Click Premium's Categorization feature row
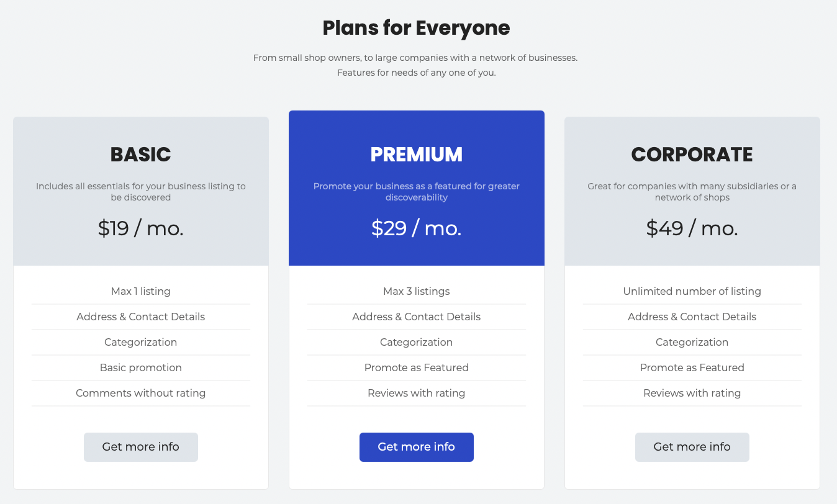837x504 pixels. (417, 342)
